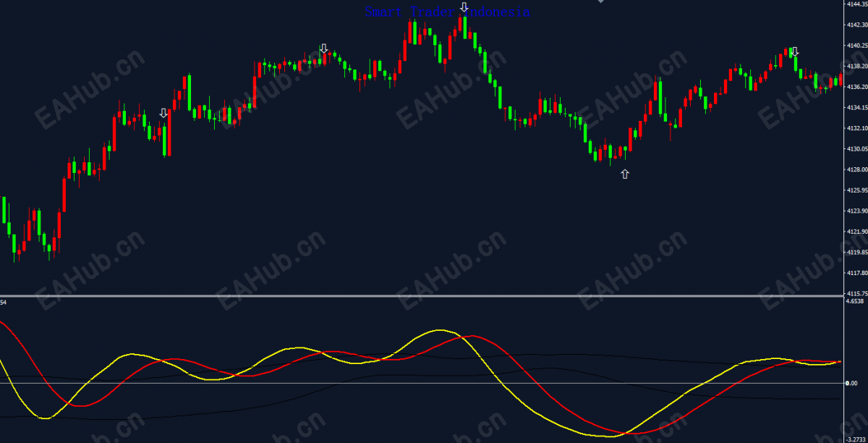Image resolution: width=868 pixels, height=443 pixels.
Task: Select the down arrow above the highest candle
Action: click(x=464, y=8)
